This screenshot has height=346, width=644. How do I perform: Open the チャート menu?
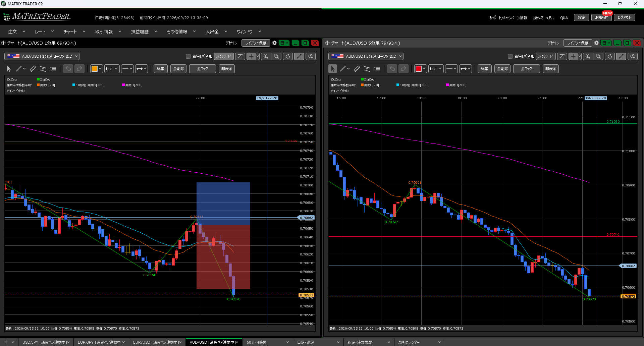pos(74,32)
